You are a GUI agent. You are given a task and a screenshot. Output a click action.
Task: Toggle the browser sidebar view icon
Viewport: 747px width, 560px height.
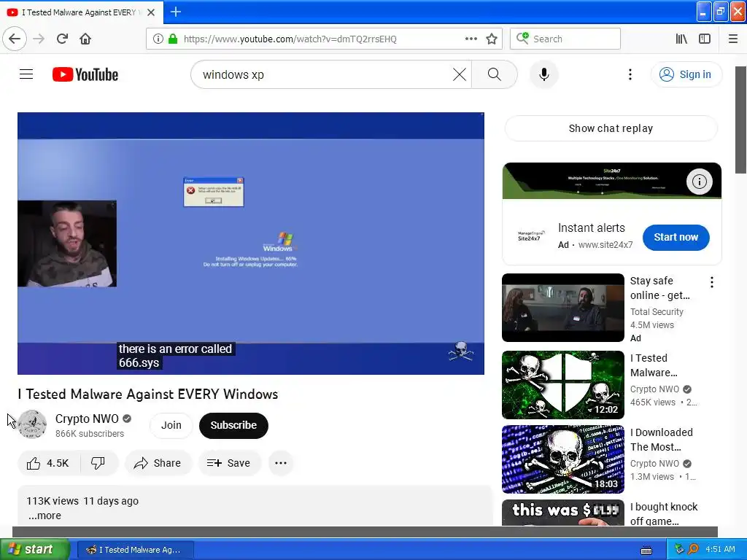point(705,39)
